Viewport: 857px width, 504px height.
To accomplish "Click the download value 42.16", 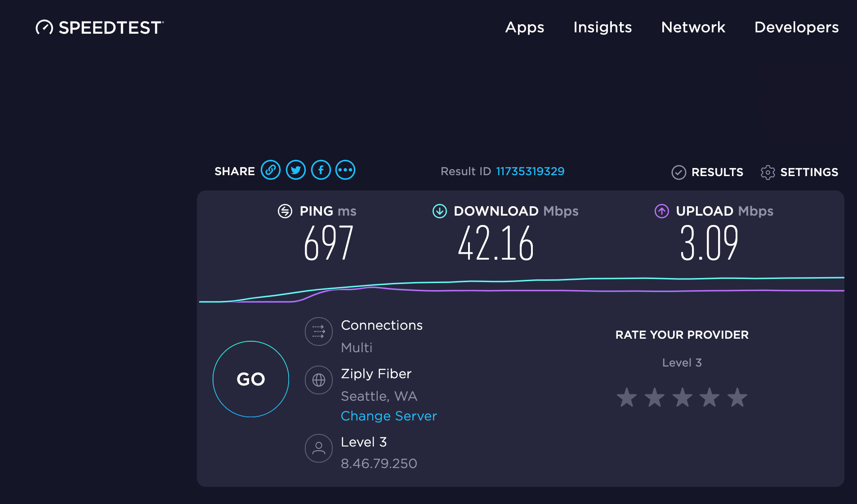I will click(x=496, y=243).
